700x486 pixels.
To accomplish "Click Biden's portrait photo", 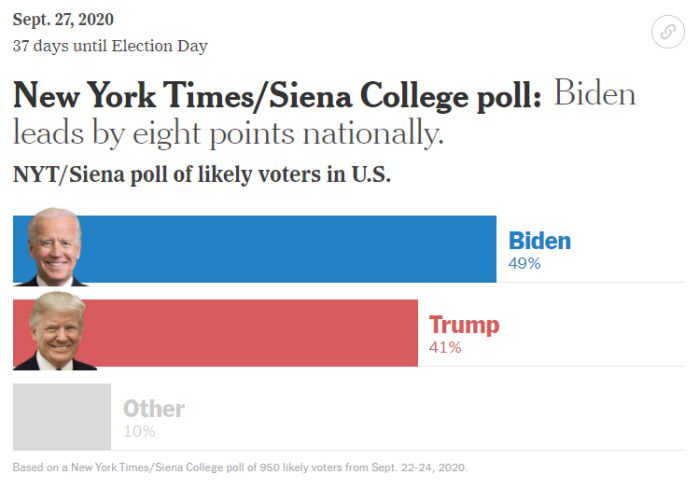I will pyautogui.click(x=54, y=248).
